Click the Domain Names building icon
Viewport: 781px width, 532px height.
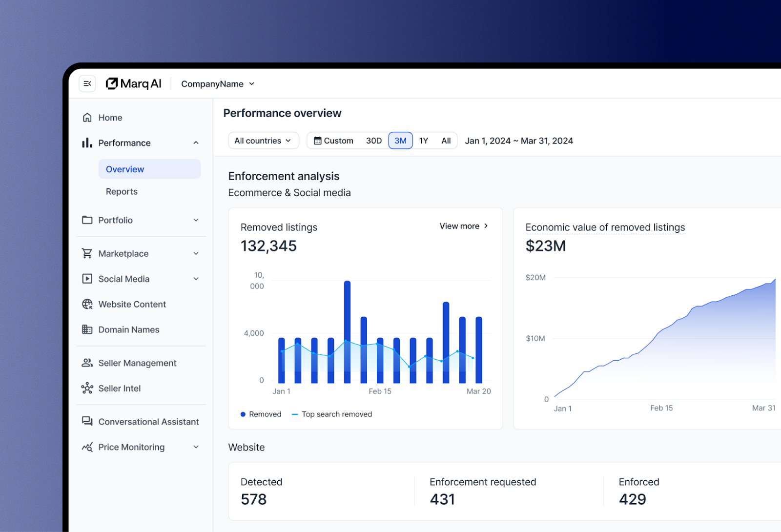(87, 329)
